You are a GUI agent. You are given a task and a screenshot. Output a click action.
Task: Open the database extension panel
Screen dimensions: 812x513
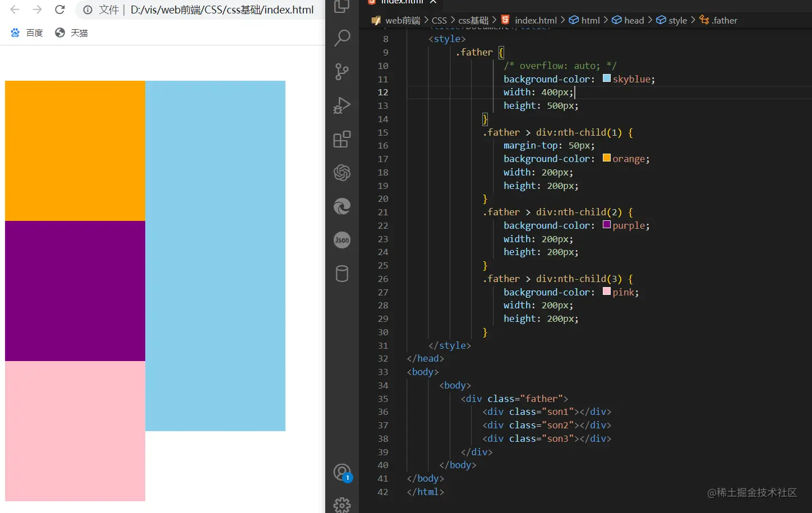click(x=342, y=274)
